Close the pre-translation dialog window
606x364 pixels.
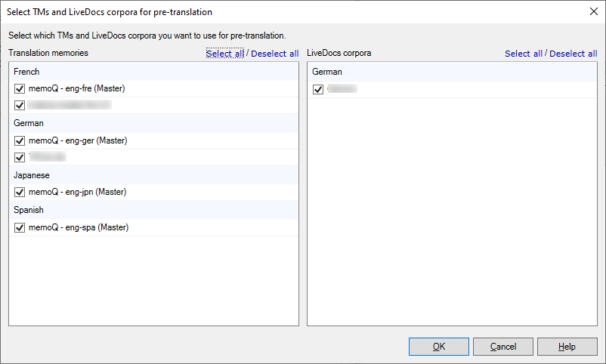coord(592,11)
